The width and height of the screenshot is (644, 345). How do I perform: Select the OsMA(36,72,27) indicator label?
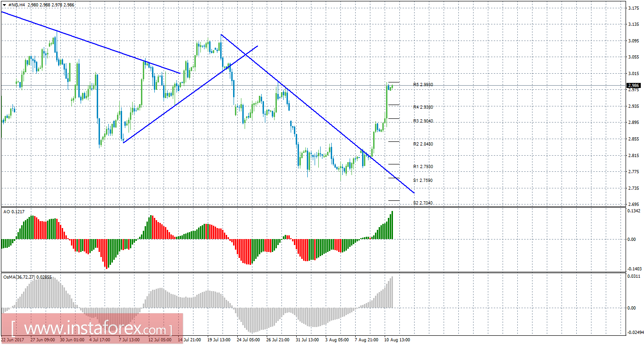[27, 277]
